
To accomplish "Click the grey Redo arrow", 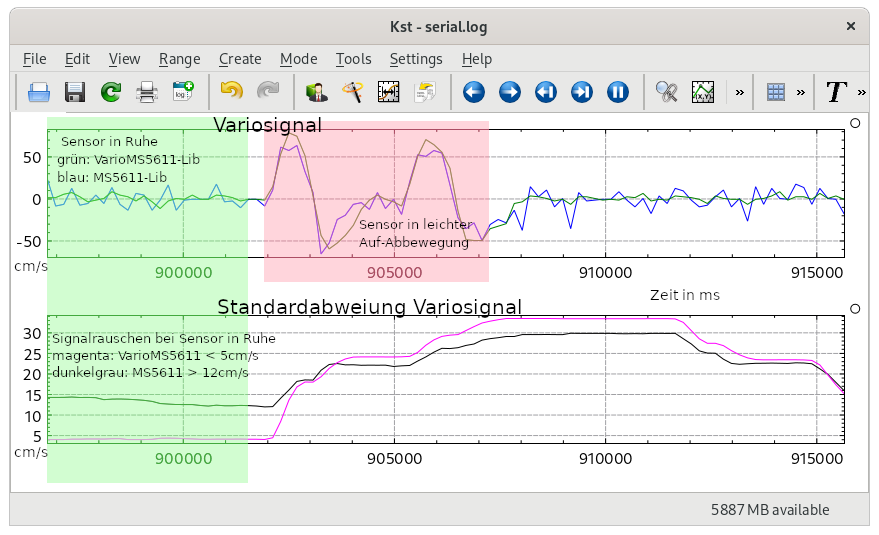I will pos(268,91).
